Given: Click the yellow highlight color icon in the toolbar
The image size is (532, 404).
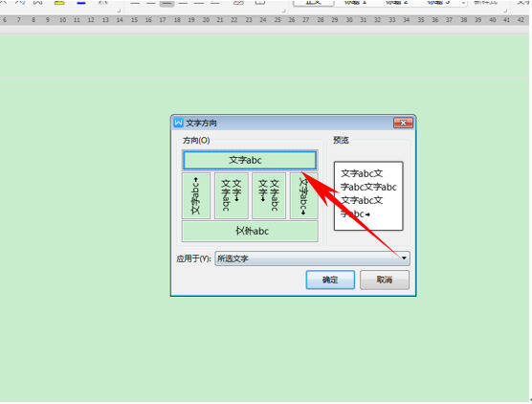Looking at the screenshot, I should point(59,3).
